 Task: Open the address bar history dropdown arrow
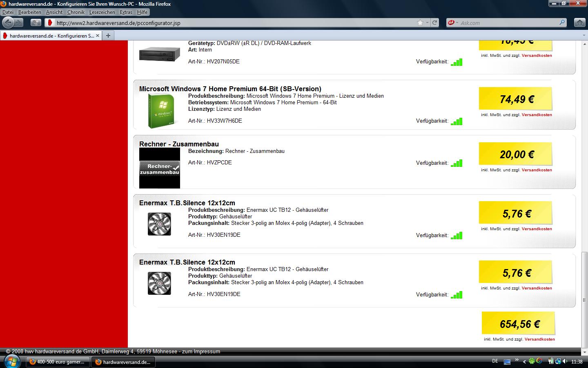pos(427,22)
